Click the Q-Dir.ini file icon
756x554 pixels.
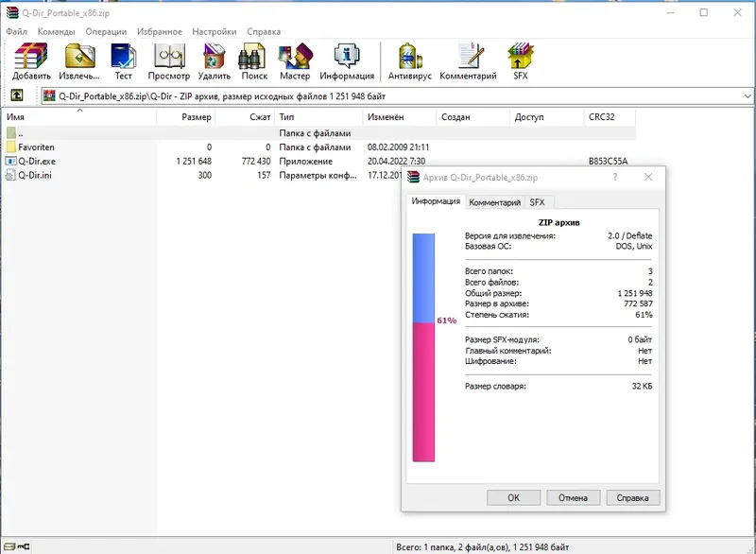pos(10,175)
